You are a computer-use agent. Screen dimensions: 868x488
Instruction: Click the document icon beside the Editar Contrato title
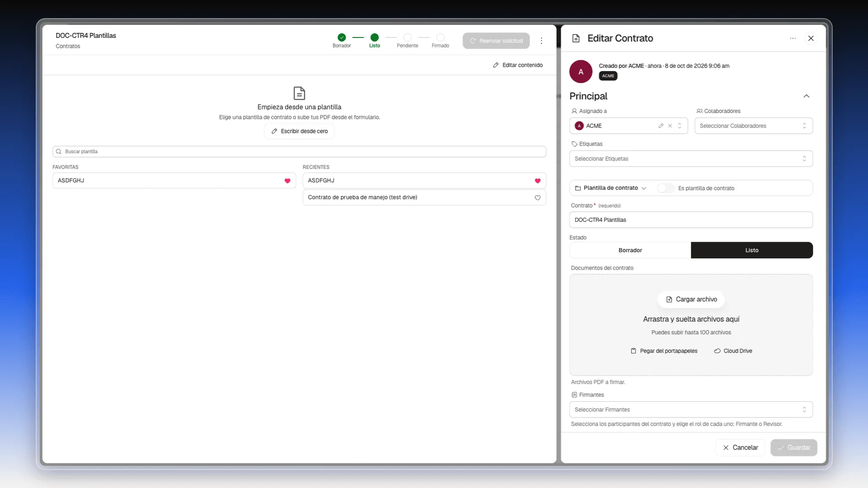coord(576,38)
